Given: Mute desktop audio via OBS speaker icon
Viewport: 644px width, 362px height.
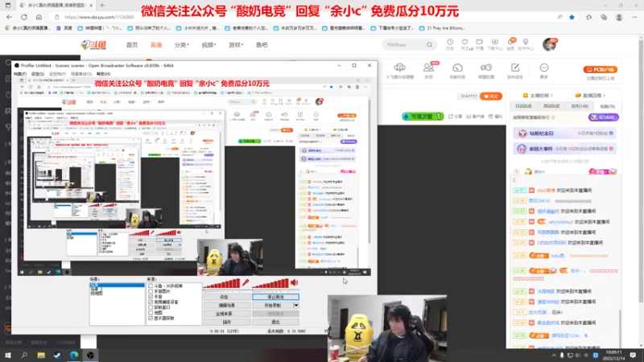Looking at the screenshot, I should [295, 282].
